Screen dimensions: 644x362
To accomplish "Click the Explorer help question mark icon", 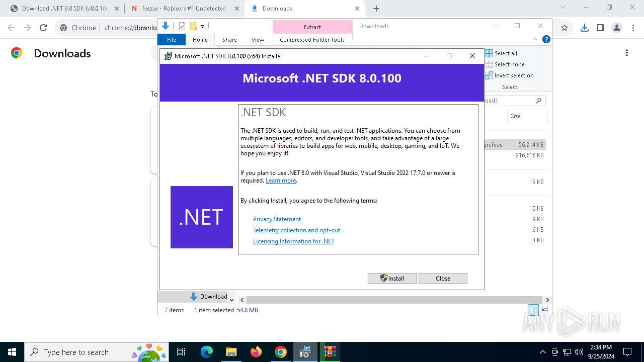I will tap(546, 39).
